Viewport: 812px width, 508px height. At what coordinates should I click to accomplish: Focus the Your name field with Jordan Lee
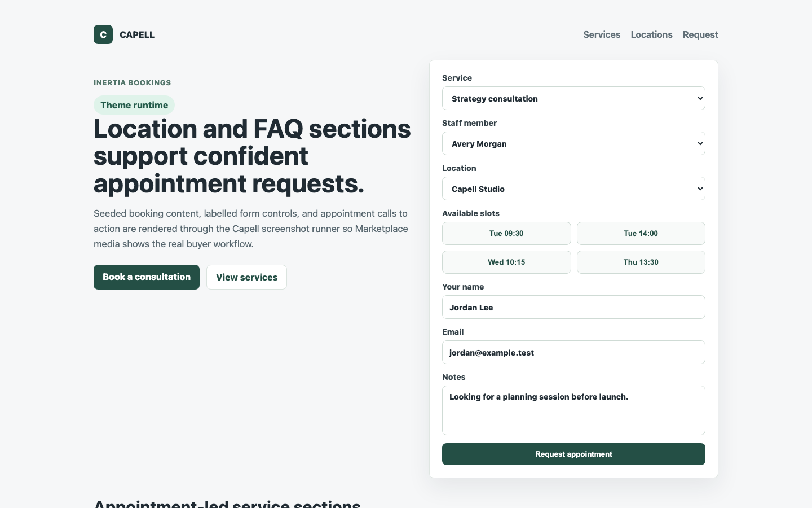click(573, 307)
